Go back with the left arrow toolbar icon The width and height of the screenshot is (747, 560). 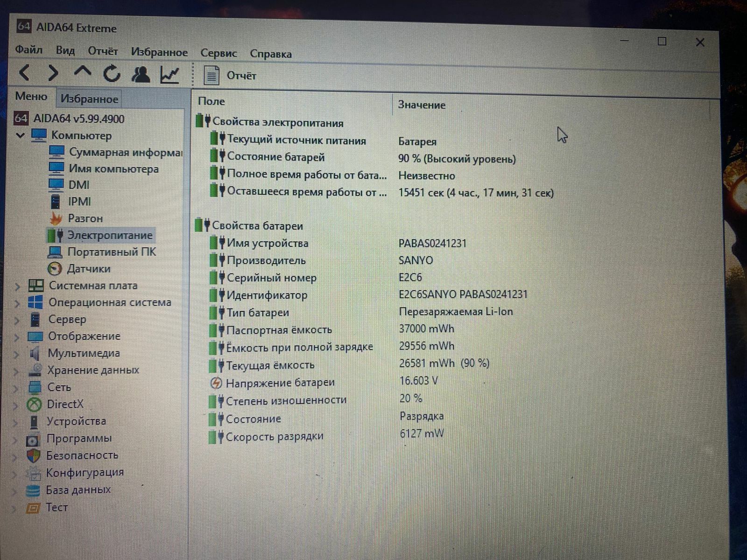point(25,73)
